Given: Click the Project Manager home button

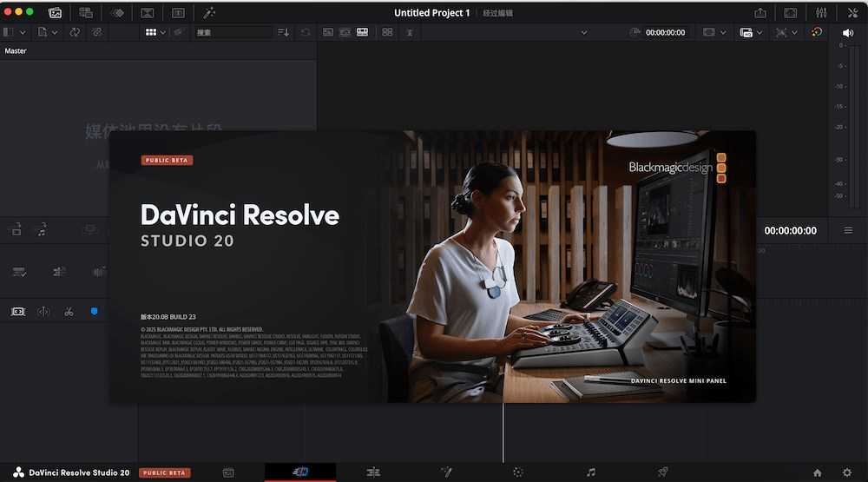Looking at the screenshot, I should point(817,472).
